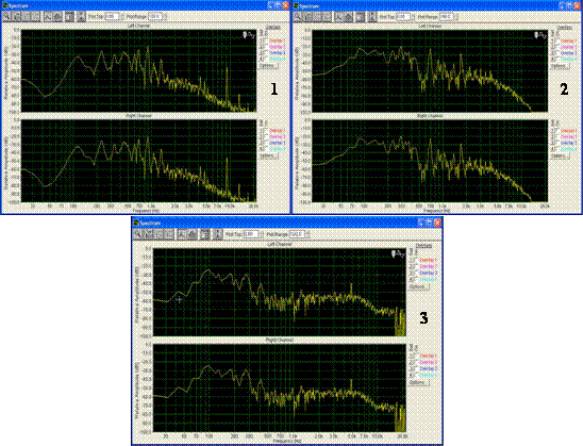Click the Plot Top value field in window 3
The image size is (583, 446).
click(251, 235)
